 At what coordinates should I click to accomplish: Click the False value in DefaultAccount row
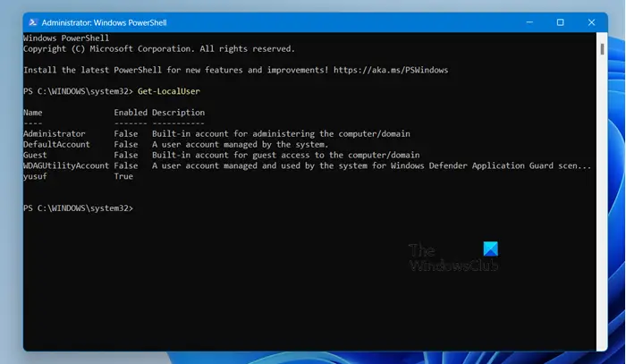click(x=126, y=144)
